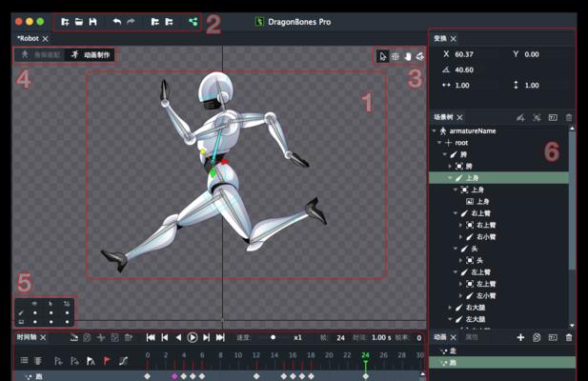This screenshot has height=381, width=588.
Task: Select the 跑 animation in list
Action: (x=502, y=363)
